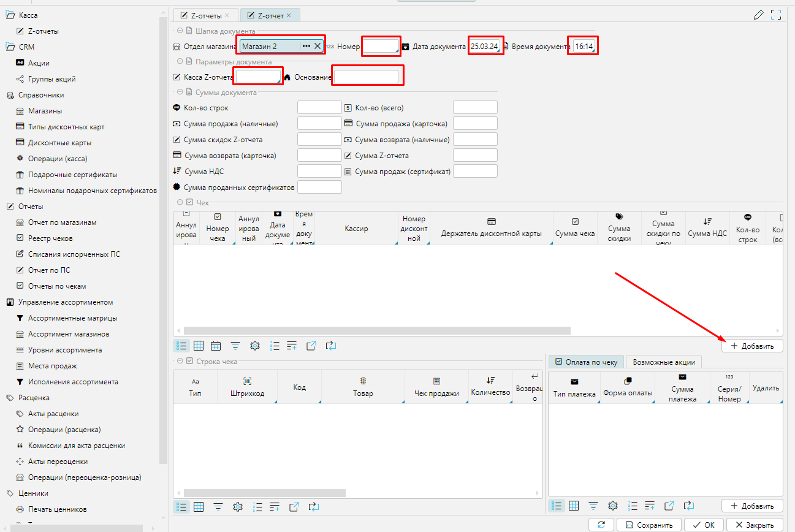Clear the Магазин 2 field with X
The height and width of the screenshot is (532, 795).
pyautogui.click(x=318, y=46)
